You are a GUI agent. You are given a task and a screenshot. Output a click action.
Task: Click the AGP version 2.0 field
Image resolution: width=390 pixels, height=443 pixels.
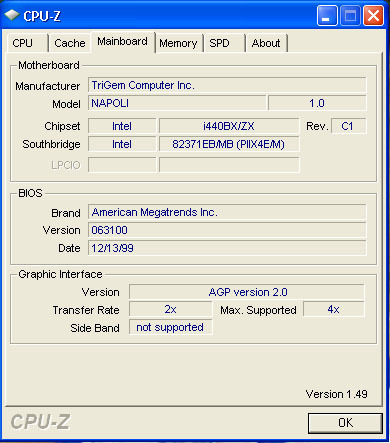[247, 292]
